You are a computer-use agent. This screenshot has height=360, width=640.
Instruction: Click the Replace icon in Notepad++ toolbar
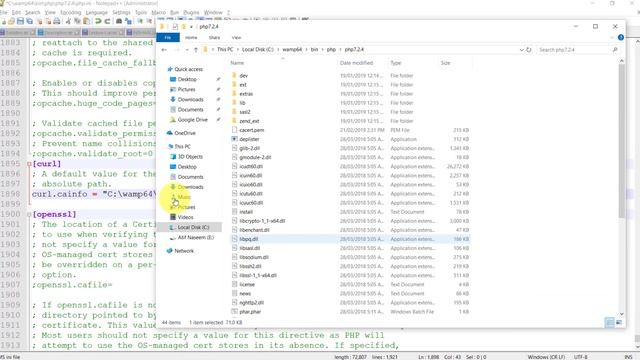(x=128, y=21)
